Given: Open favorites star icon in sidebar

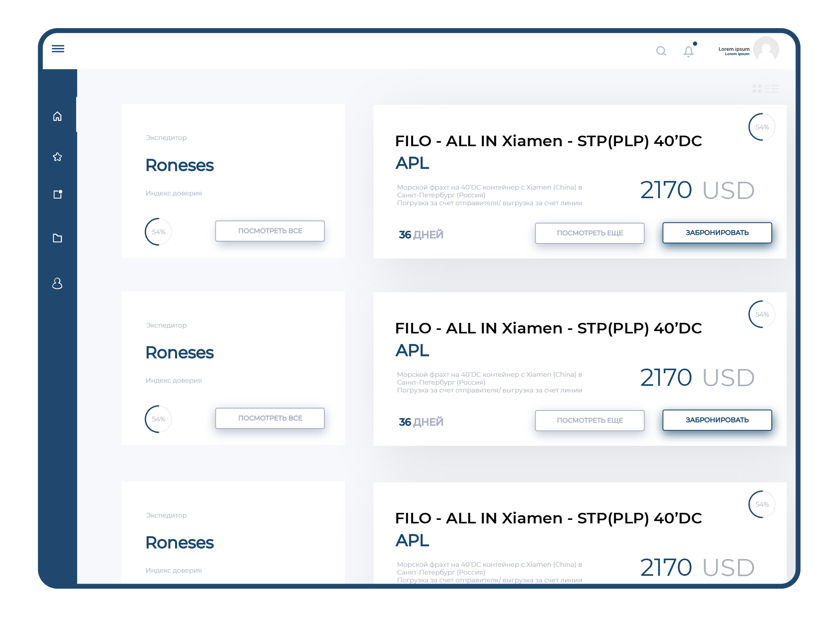Looking at the screenshot, I should (57, 157).
